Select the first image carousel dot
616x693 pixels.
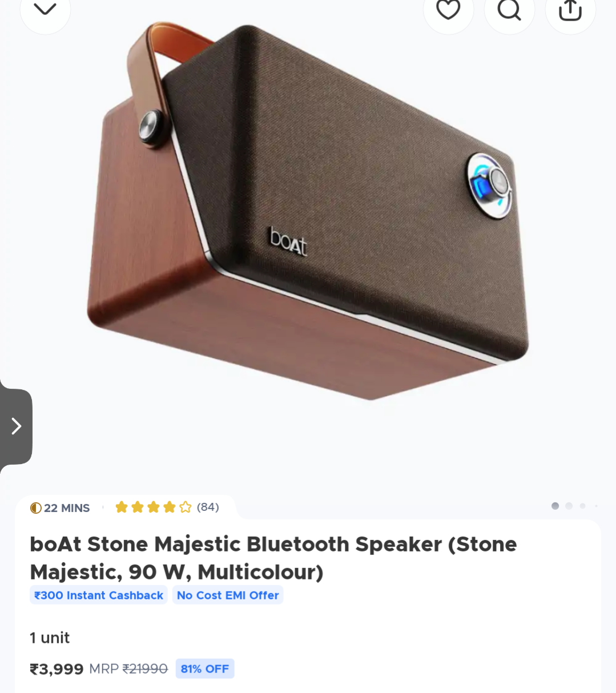(x=555, y=506)
